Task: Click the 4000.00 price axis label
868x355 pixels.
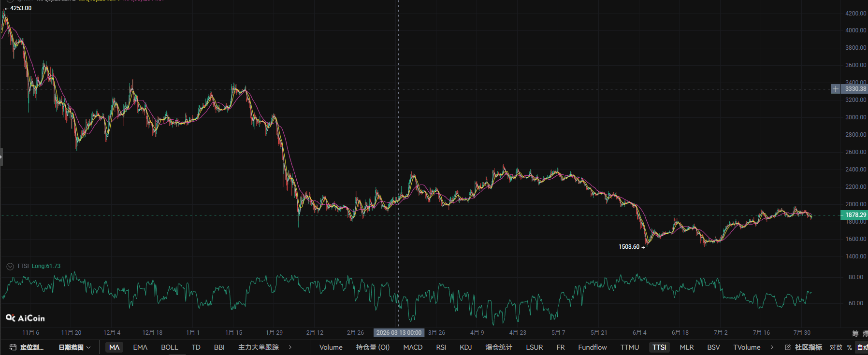Action: pos(855,30)
